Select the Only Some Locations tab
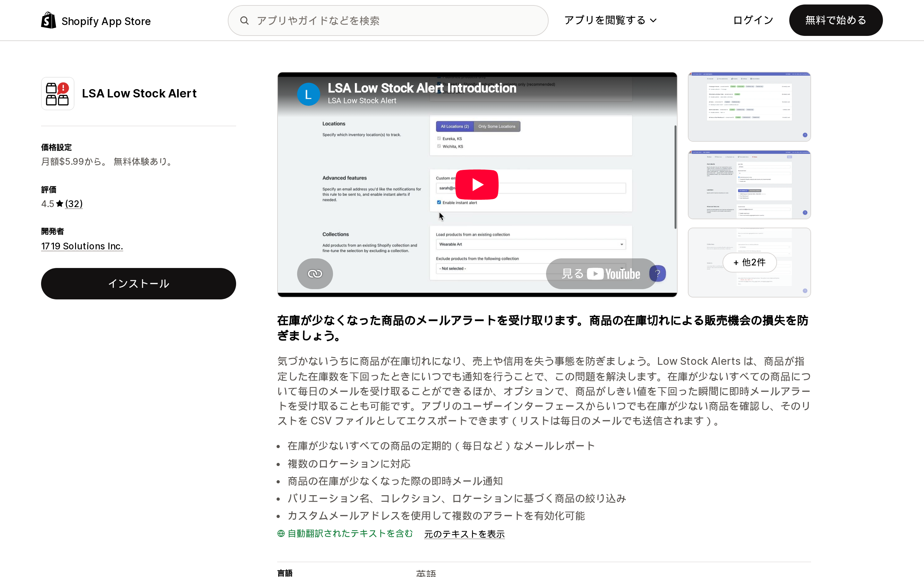 (497, 126)
